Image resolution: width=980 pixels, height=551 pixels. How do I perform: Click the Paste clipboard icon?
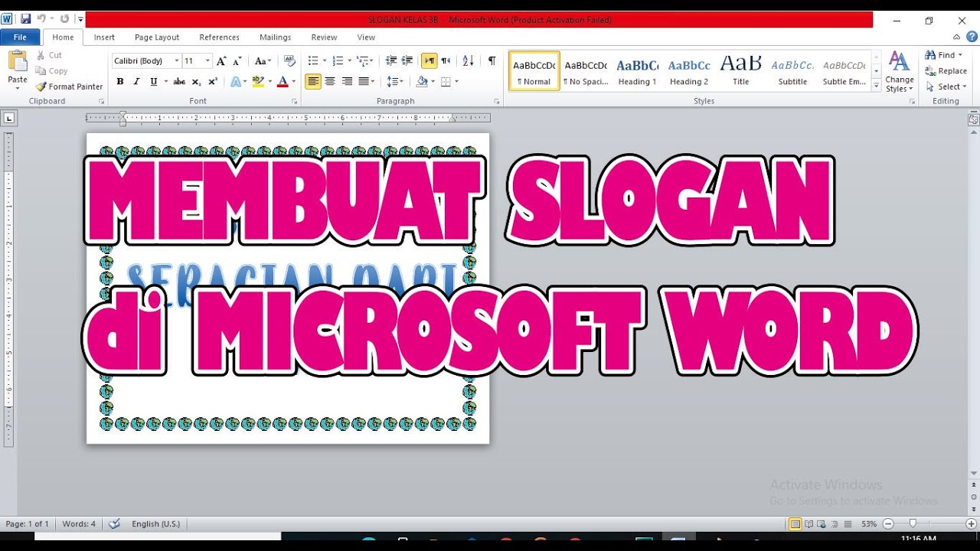pos(17,61)
